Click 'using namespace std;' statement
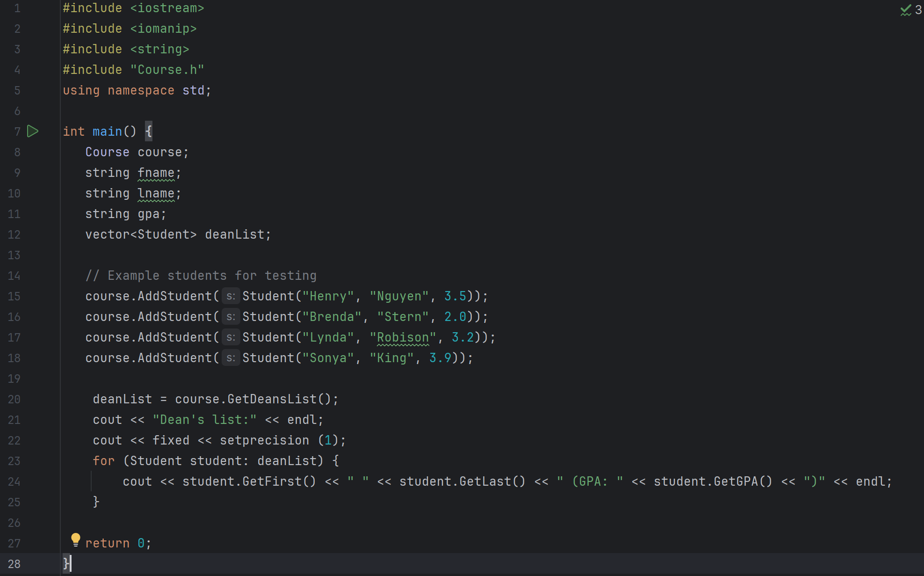 point(137,90)
